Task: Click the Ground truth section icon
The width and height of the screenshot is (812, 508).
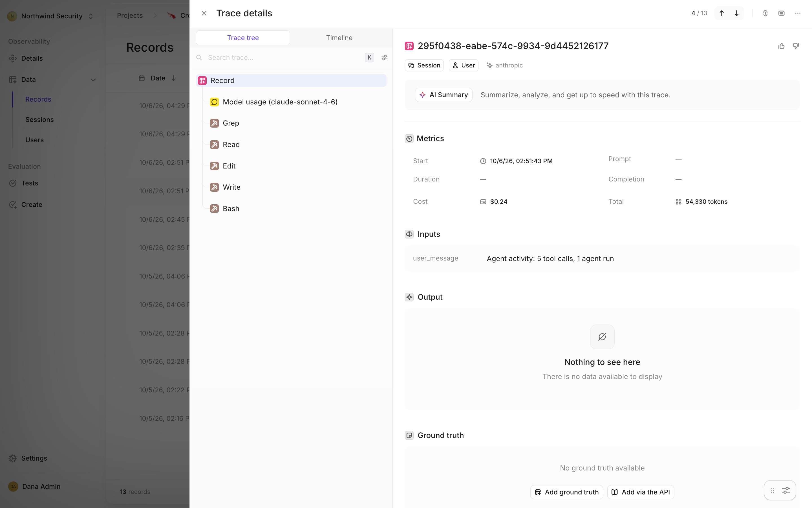Action: coord(409,435)
